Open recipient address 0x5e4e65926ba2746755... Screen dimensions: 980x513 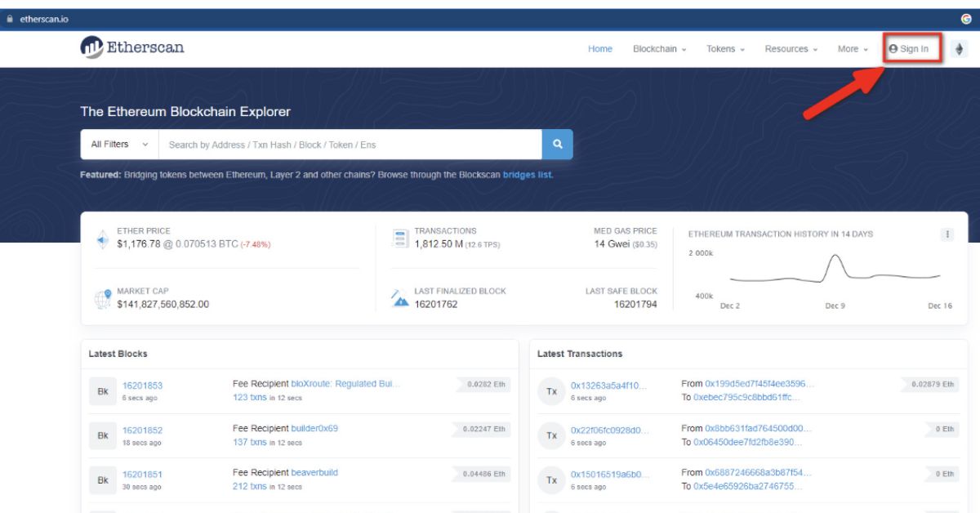[748, 486]
